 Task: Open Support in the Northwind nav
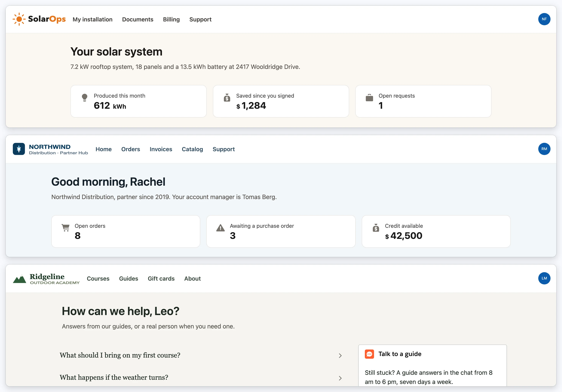coord(223,149)
